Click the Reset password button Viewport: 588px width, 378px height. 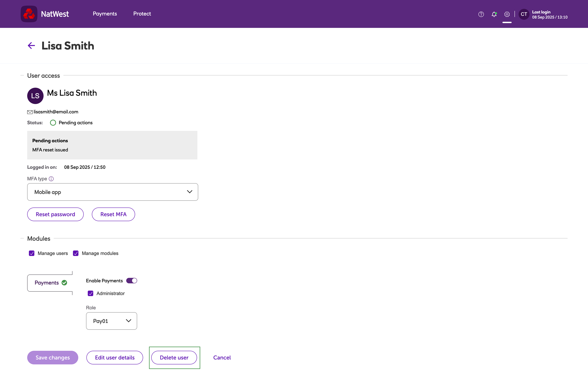pos(55,214)
